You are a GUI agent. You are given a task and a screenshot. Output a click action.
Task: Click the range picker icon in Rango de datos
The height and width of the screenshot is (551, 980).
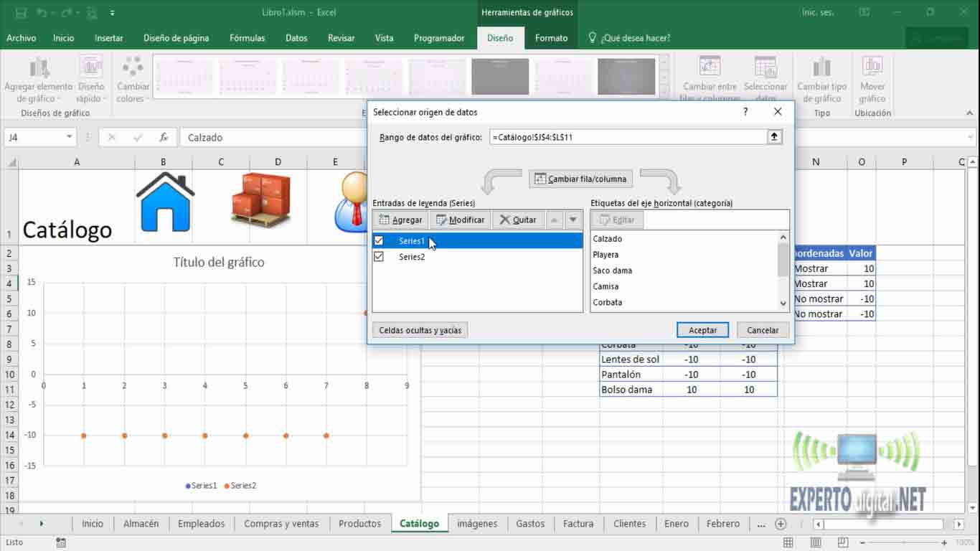pyautogui.click(x=773, y=136)
